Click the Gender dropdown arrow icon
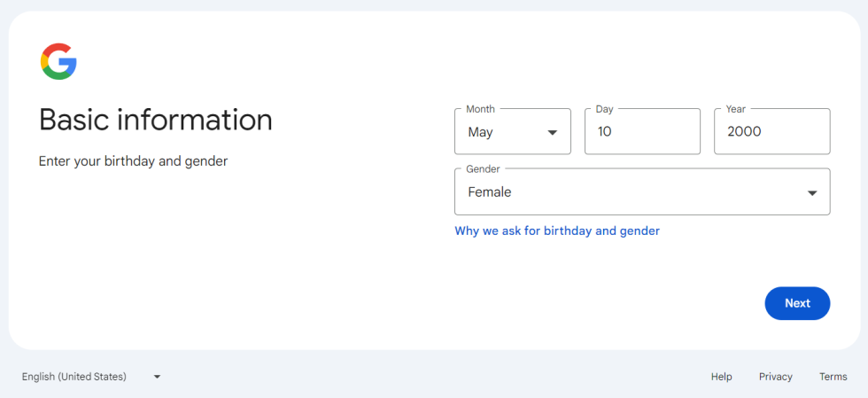Image resolution: width=868 pixels, height=398 pixels. tap(812, 193)
